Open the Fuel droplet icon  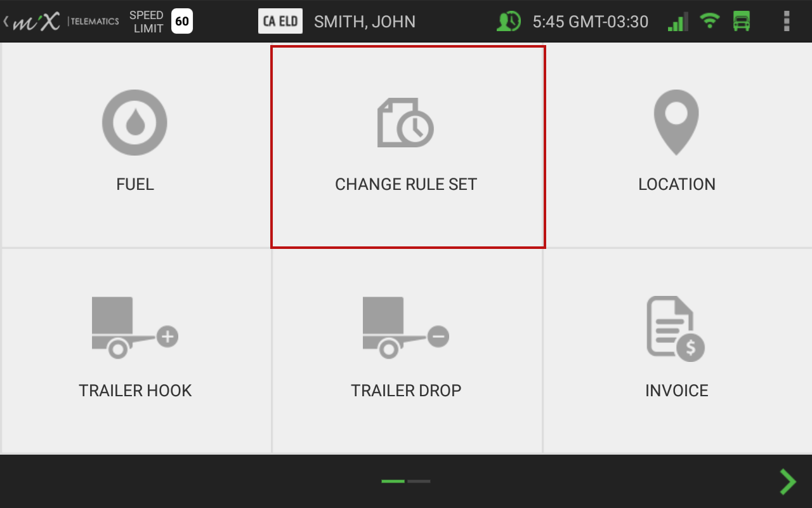coord(134,123)
